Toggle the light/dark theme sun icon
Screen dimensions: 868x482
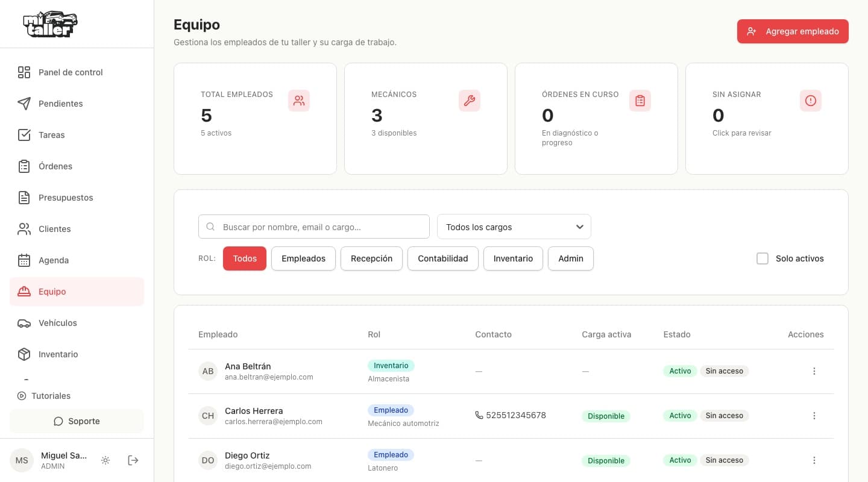point(105,460)
